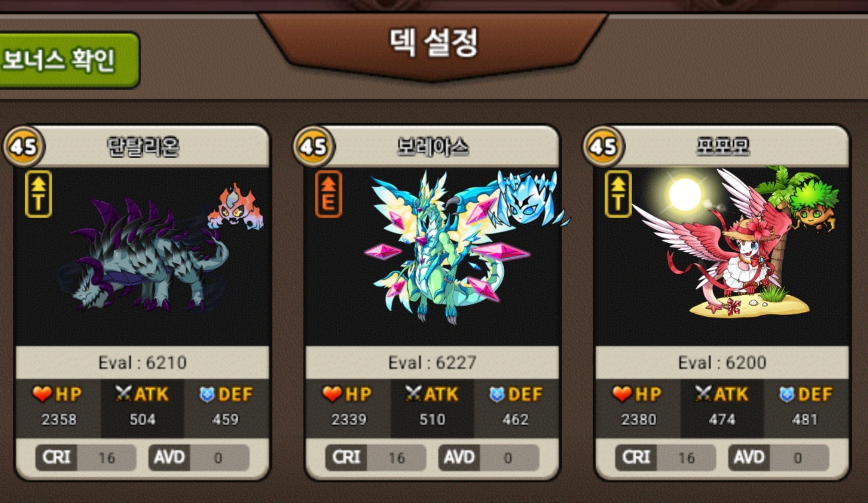Select the 덱 설정 title banner
This screenshot has height=503, width=868.
[433, 44]
